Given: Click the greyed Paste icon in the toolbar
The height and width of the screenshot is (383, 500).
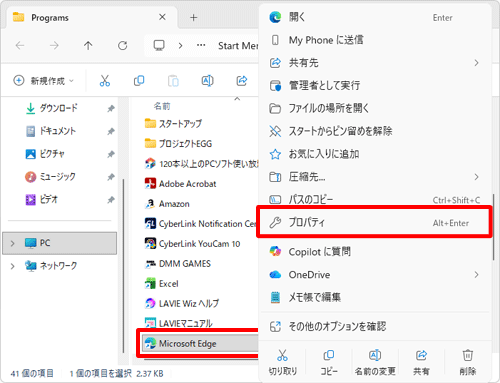Looking at the screenshot, I should [173, 81].
